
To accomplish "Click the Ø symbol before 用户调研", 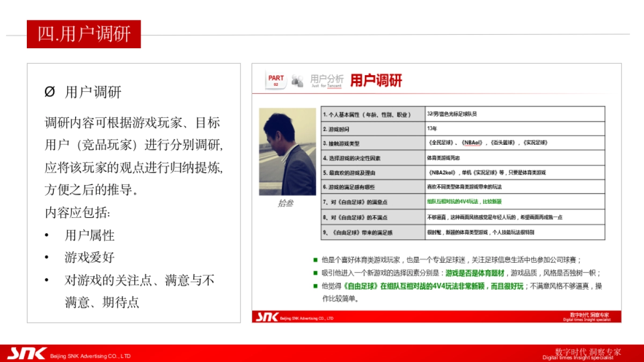I will pyautogui.click(x=49, y=92).
